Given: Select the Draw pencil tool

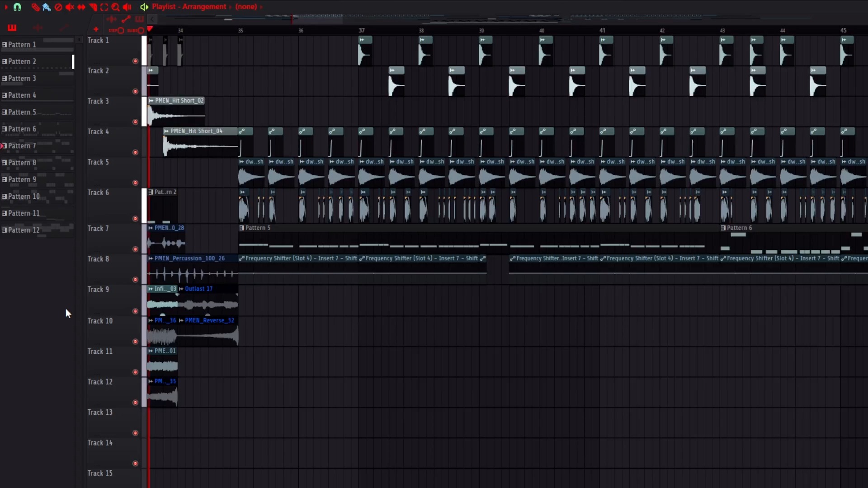Looking at the screenshot, I should click(x=35, y=7).
